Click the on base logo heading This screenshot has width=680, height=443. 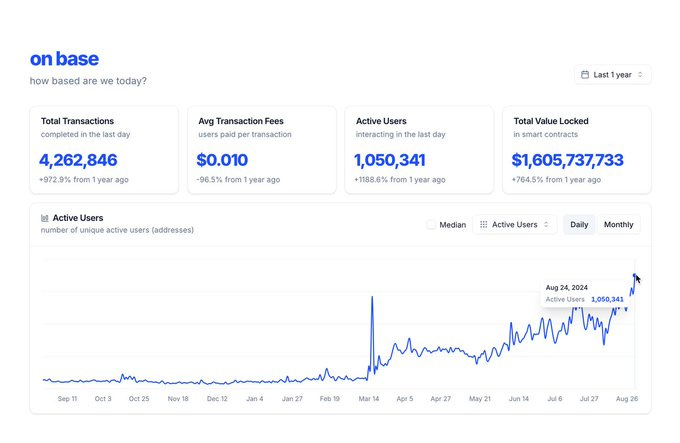coord(64,59)
